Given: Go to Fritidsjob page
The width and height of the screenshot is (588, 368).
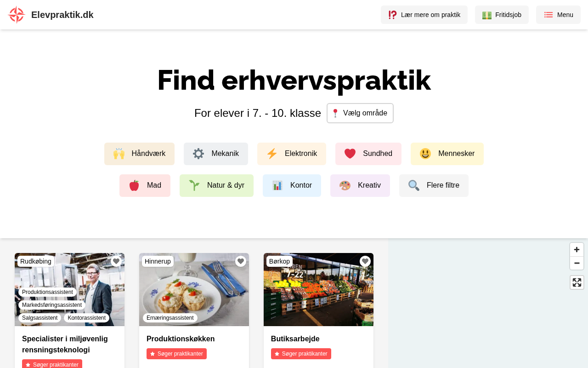Looking at the screenshot, I should click(x=502, y=15).
